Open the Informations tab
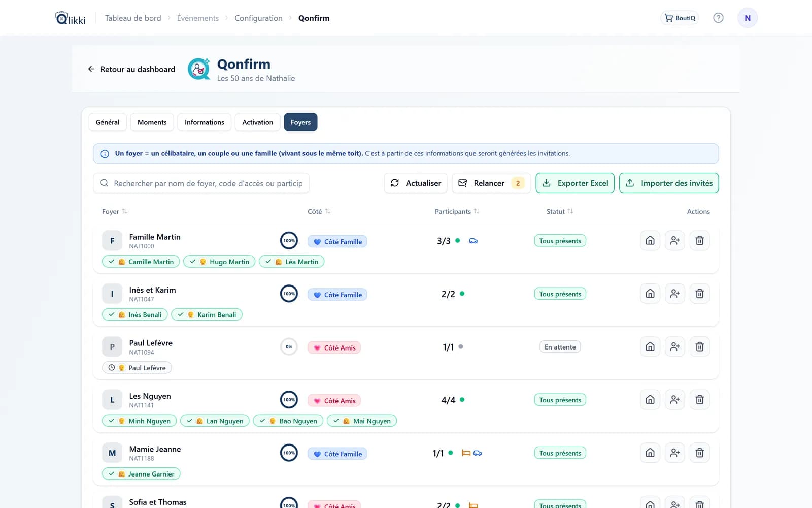Image resolution: width=812 pixels, height=508 pixels. tap(205, 122)
